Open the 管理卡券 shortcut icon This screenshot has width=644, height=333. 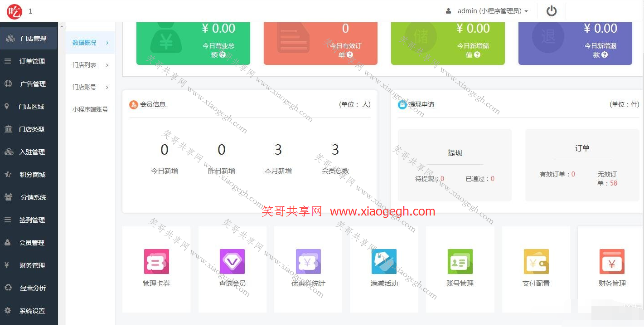pos(156,261)
